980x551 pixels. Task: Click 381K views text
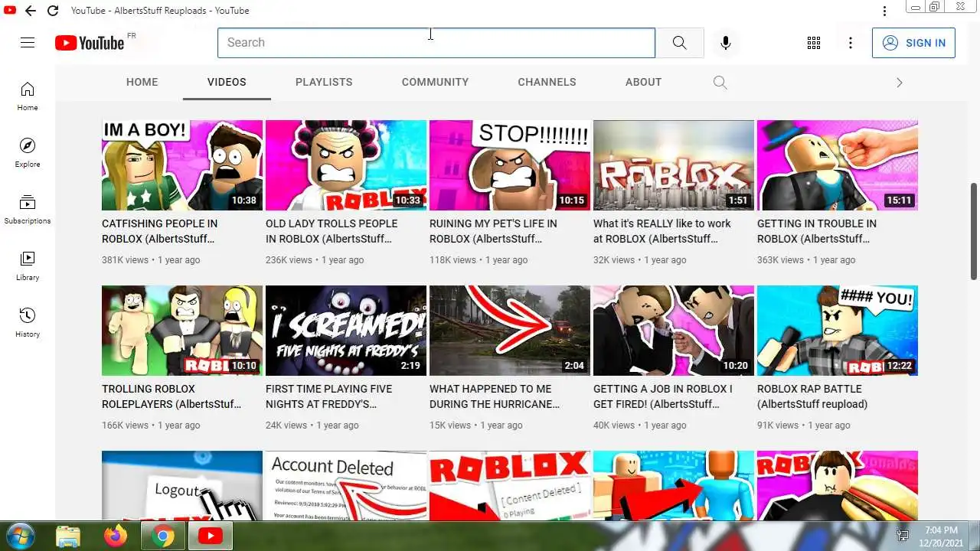pos(126,260)
